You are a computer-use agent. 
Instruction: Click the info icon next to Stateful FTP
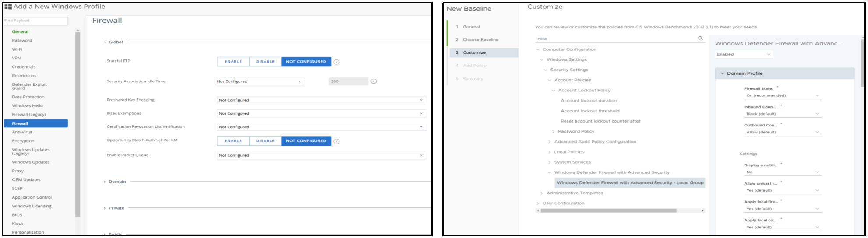click(336, 62)
